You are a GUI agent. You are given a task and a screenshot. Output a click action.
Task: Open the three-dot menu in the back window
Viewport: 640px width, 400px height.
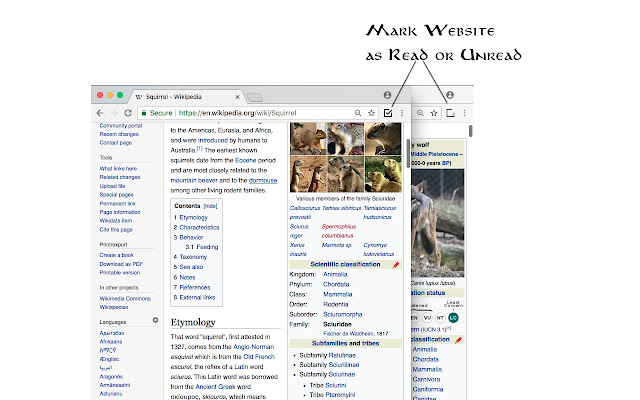[x=464, y=113]
